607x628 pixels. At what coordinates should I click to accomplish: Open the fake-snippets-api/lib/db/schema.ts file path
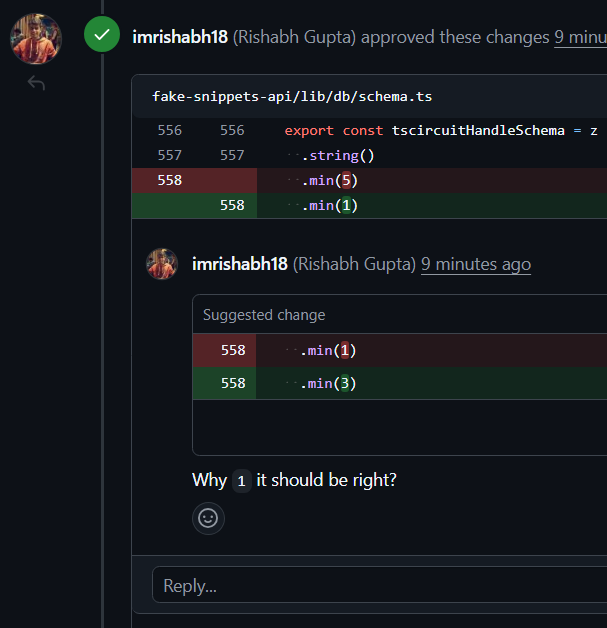292,97
